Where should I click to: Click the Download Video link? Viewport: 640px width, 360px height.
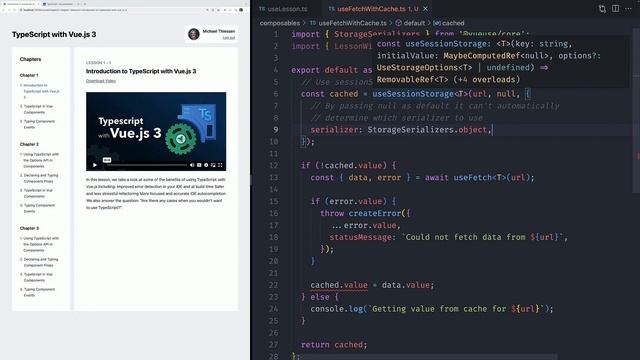[101, 81]
